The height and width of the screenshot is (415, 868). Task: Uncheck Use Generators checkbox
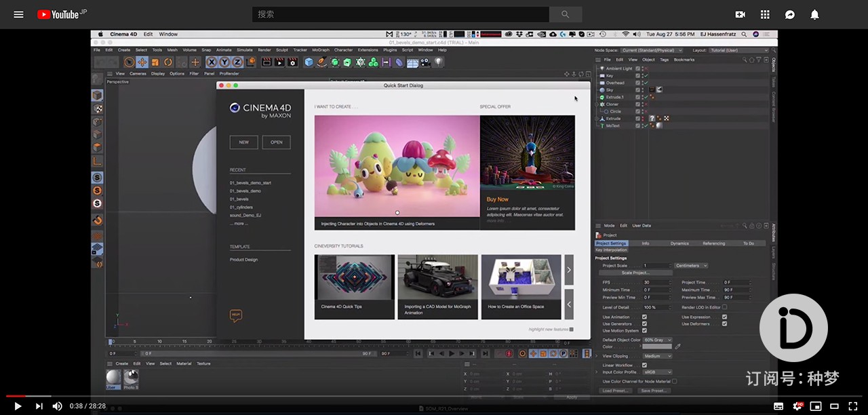click(644, 323)
